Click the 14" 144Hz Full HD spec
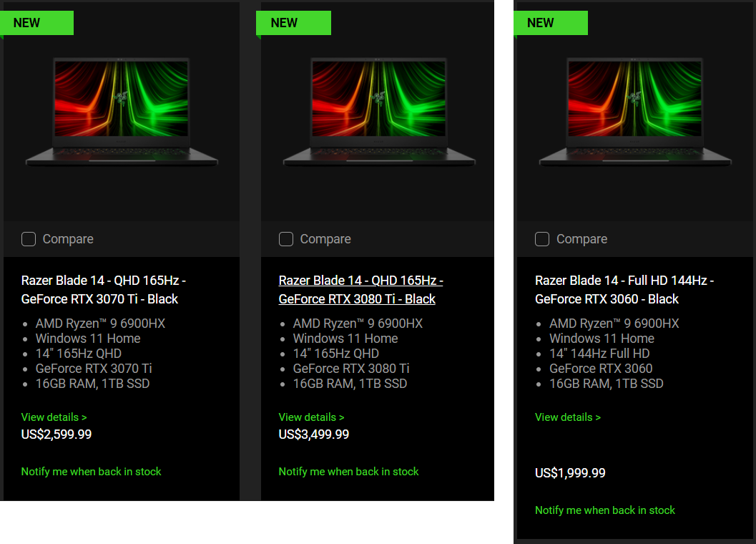This screenshot has height=544, width=756. point(599,354)
